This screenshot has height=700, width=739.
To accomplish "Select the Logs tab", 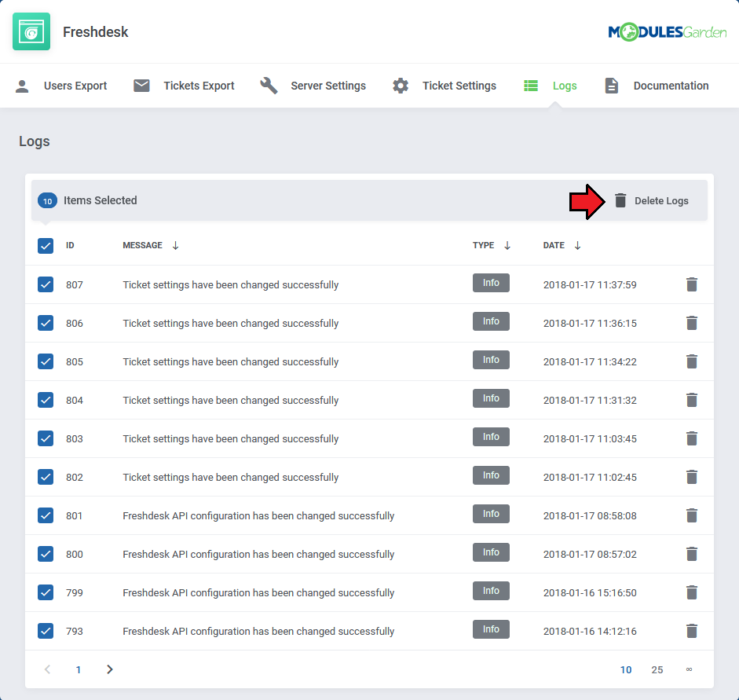I will click(x=551, y=86).
